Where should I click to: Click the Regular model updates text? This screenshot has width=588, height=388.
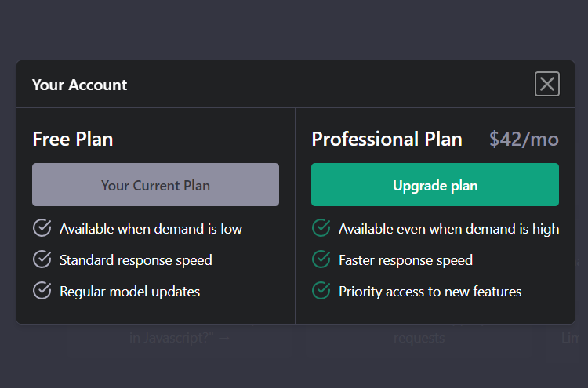(129, 292)
